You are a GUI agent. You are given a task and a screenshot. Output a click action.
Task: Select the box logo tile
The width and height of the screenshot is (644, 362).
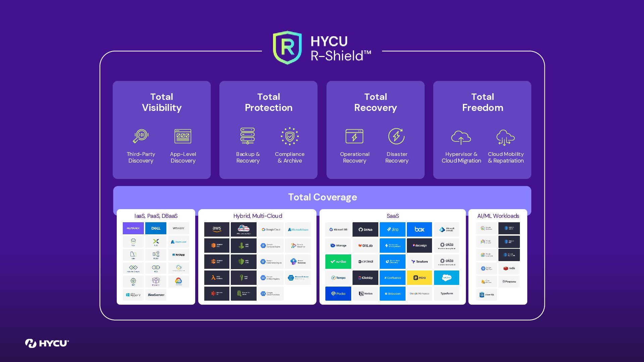[x=419, y=230]
